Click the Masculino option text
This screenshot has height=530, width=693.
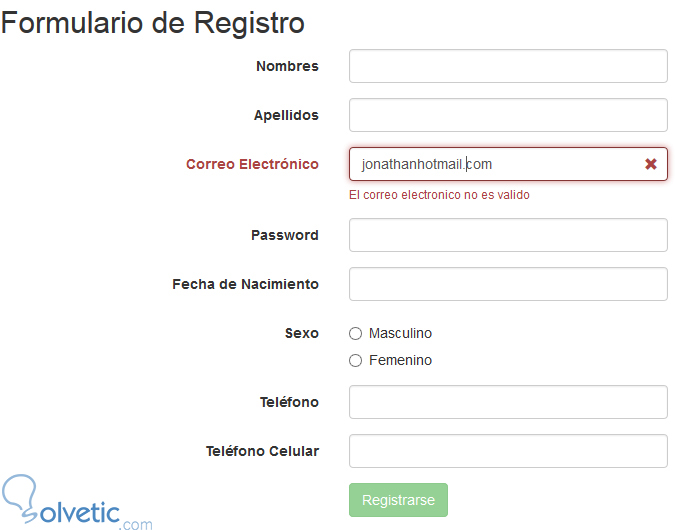pyautogui.click(x=400, y=333)
